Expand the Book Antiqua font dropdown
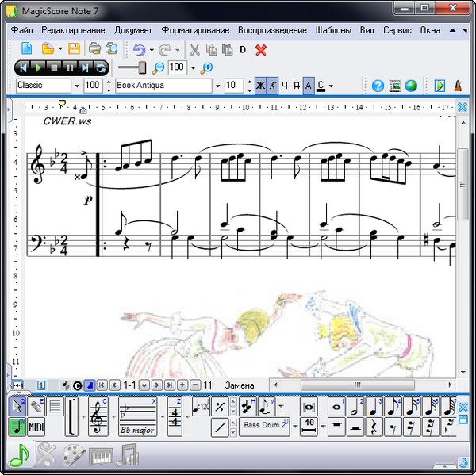This screenshot has width=476, height=475. point(217,86)
